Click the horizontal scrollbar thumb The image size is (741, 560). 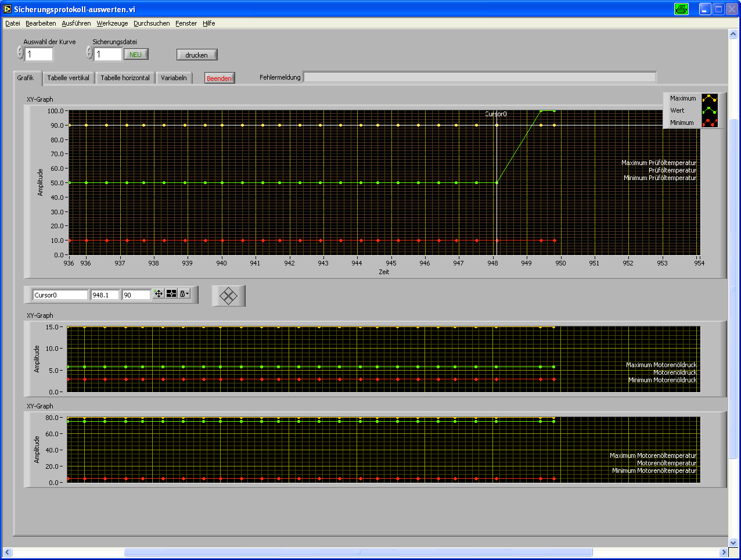point(358,552)
